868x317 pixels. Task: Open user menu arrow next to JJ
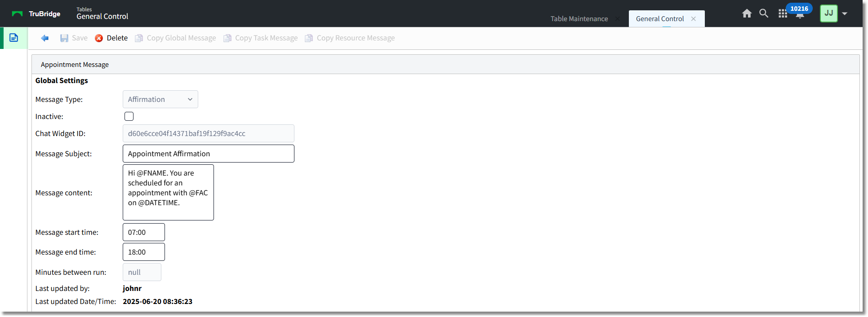click(845, 13)
